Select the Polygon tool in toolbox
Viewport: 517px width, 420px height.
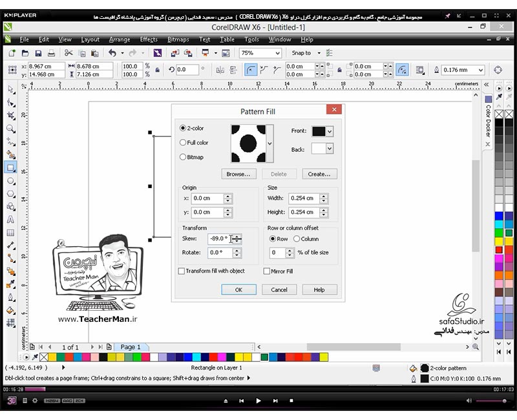tap(11, 194)
